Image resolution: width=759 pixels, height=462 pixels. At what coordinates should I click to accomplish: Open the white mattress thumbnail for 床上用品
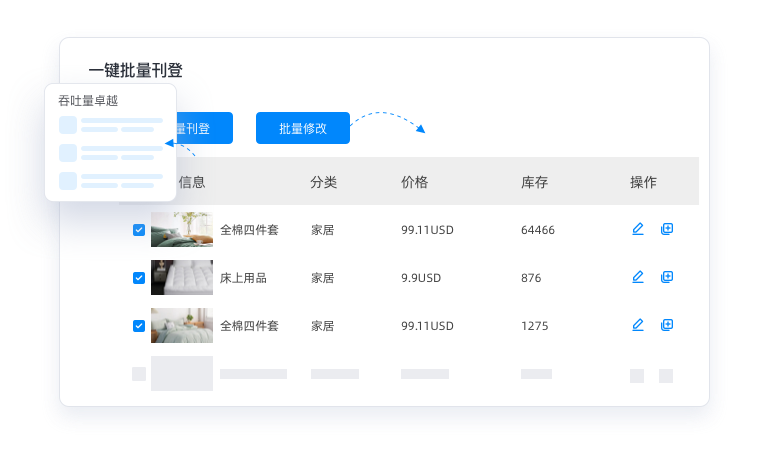181,277
